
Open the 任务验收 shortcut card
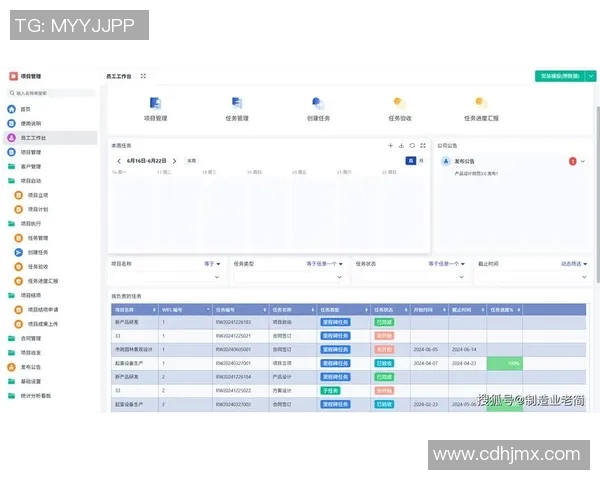click(x=400, y=109)
